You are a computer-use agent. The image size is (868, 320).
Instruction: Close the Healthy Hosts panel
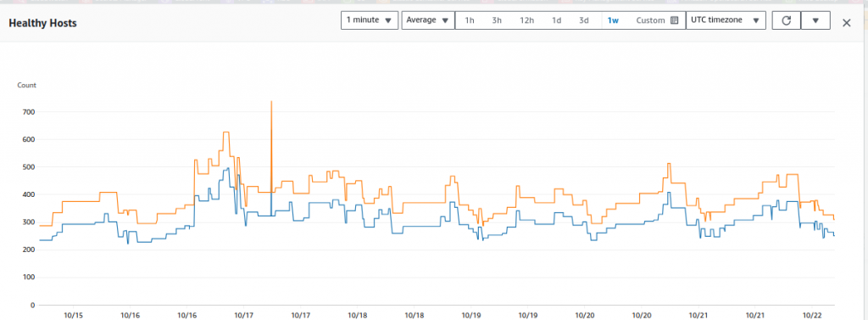847,23
